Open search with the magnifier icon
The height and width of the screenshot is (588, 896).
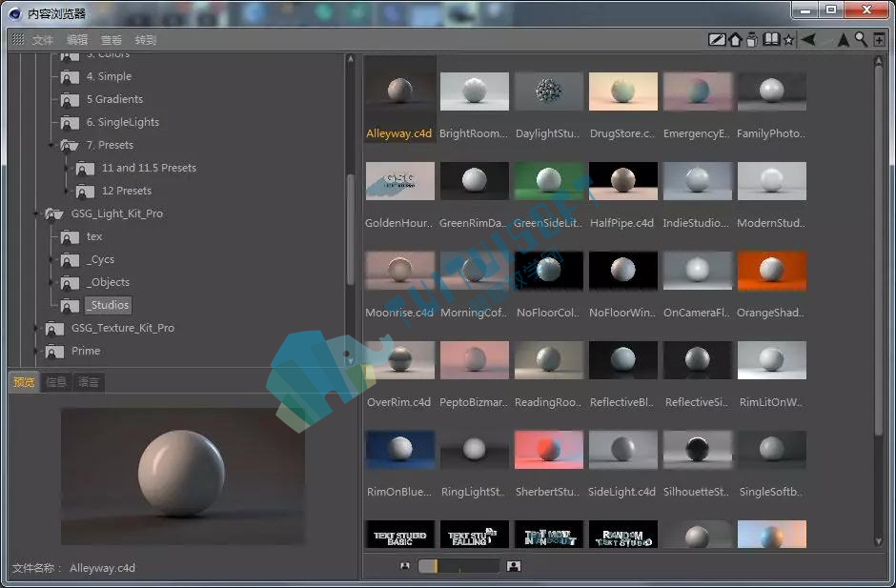pos(861,39)
